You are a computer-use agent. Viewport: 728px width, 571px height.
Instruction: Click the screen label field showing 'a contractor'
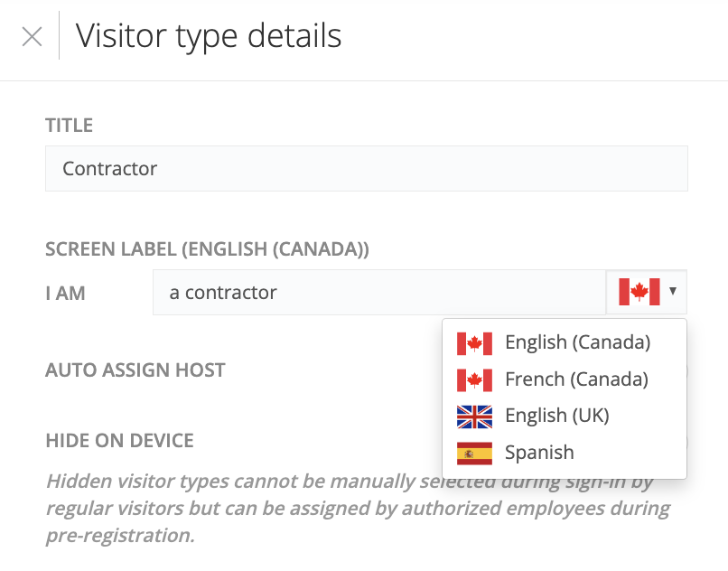(361, 291)
